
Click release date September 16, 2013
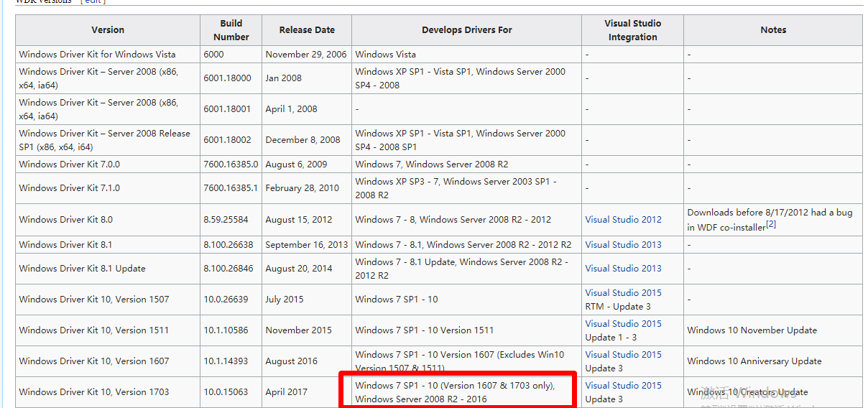[307, 245]
